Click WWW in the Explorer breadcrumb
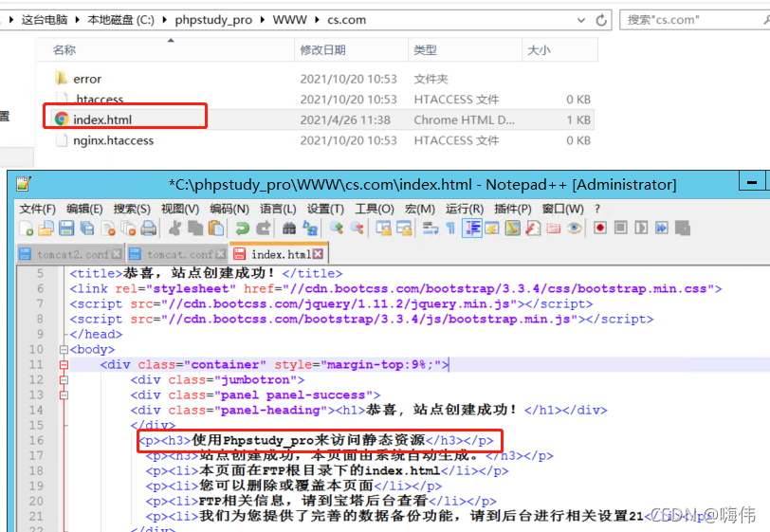Image resolution: width=770 pixels, height=532 pixels. (290, 20)
